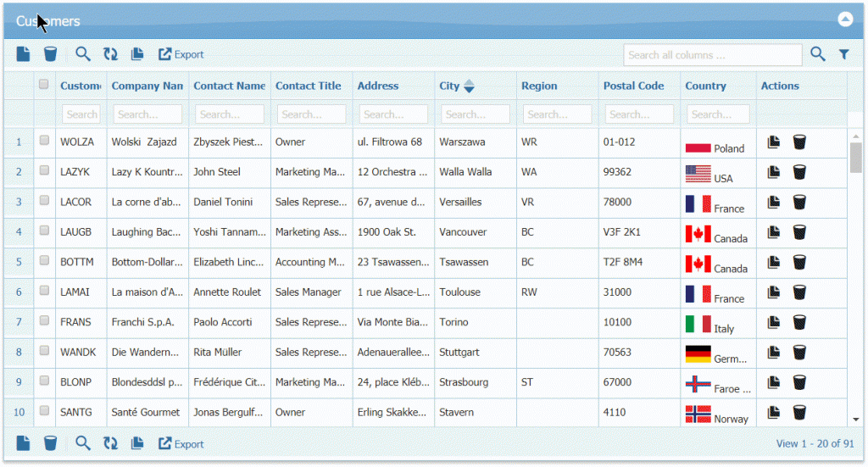Click the new record icon in top toolbar

click(x=24, y=54)
